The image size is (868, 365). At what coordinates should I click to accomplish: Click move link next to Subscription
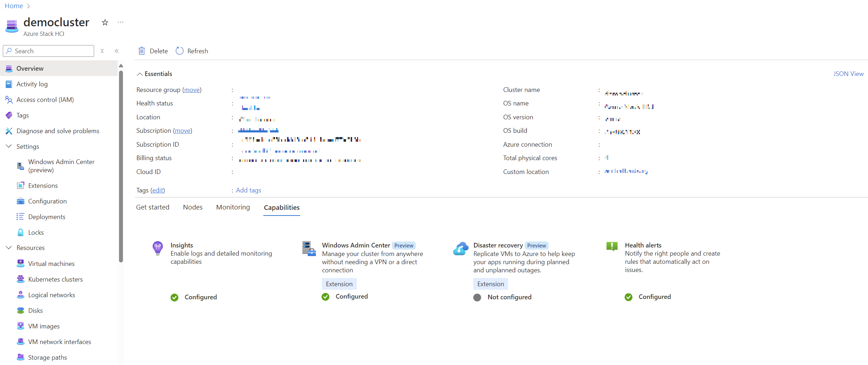(183, 131)
